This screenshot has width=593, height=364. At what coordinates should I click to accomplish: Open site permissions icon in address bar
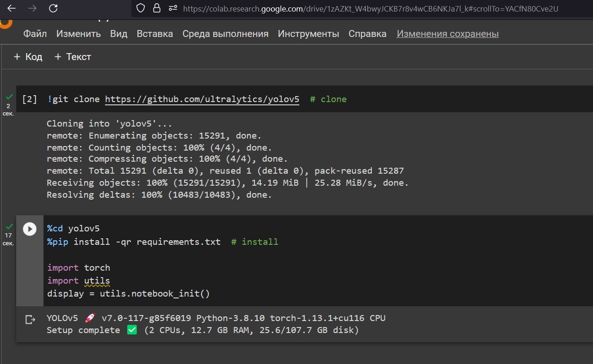(173, 8)
